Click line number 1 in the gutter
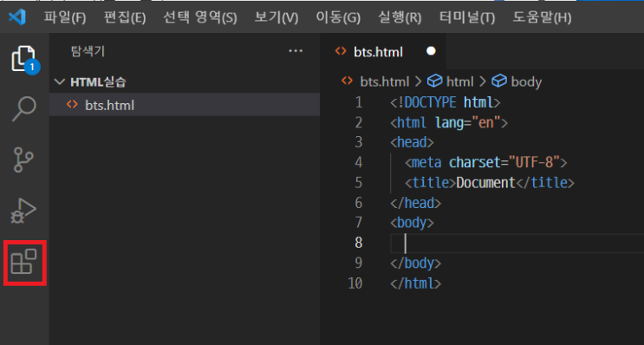 click(x=359, y=102)
